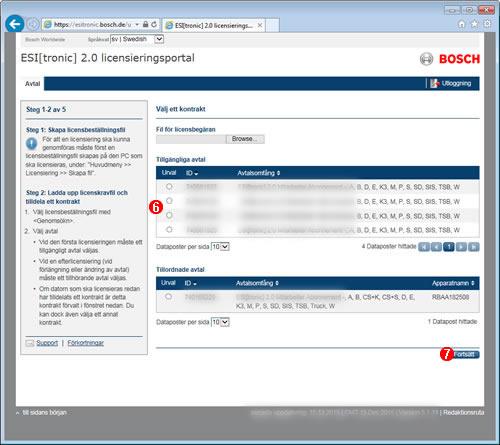Sort Tillordnade avtal by ID column
Image resolution: width=500 pixels, height=445 pixels.
point(191,283)
